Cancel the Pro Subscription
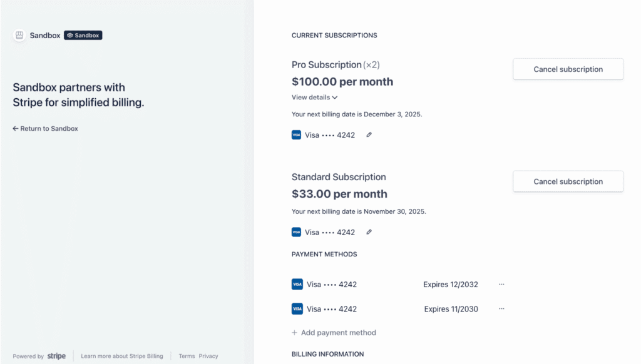The height and width of the screenshot is (364, 641). click(x=568, y=69)
